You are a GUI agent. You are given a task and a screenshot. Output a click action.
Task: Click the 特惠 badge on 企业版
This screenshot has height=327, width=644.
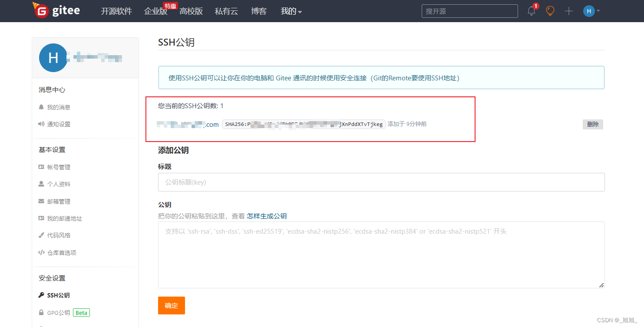(x=170, y=6)
